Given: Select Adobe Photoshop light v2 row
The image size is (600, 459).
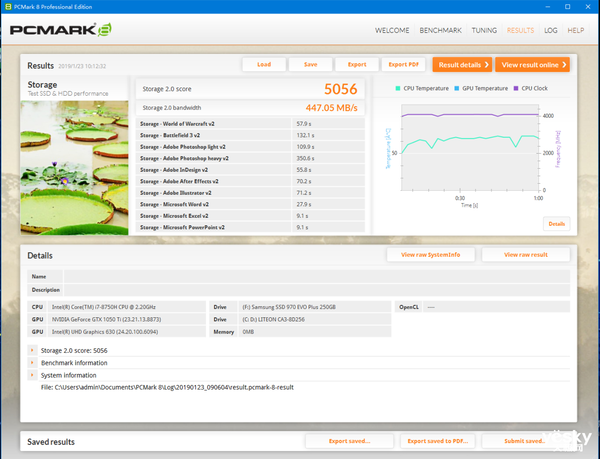Looking at the screenshot, I should 250,147.
